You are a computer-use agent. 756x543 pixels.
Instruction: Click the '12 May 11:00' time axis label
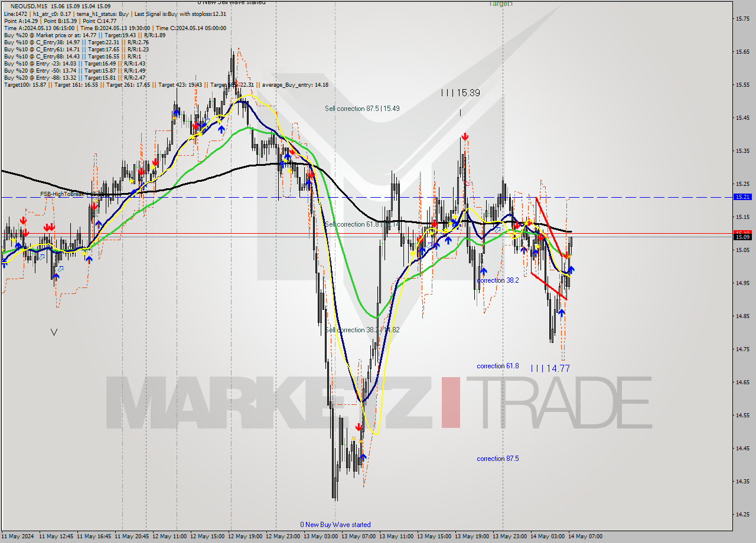pos(171,537)
